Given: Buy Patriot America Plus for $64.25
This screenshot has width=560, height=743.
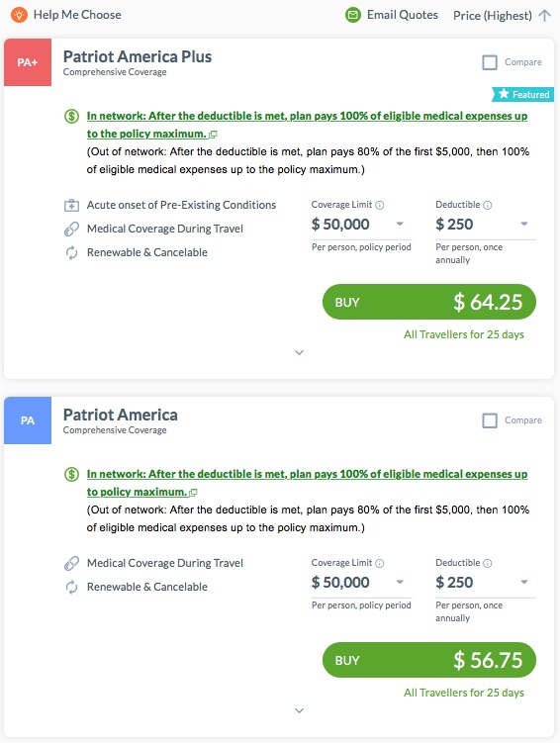Looking at the screenshot, I should click(429, 302).
